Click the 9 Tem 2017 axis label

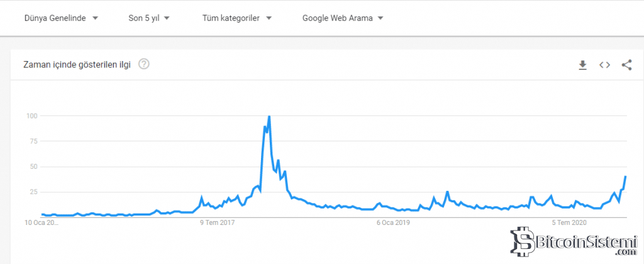click(217, 222)
